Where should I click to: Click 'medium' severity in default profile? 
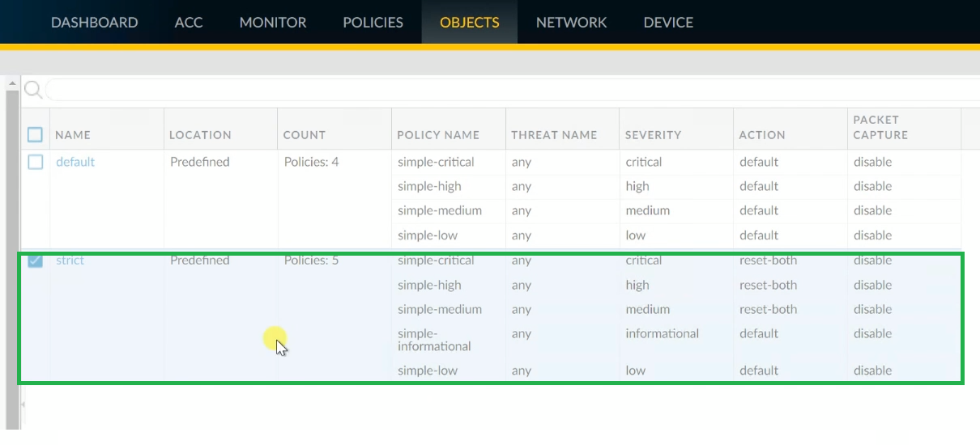(647, 210)
